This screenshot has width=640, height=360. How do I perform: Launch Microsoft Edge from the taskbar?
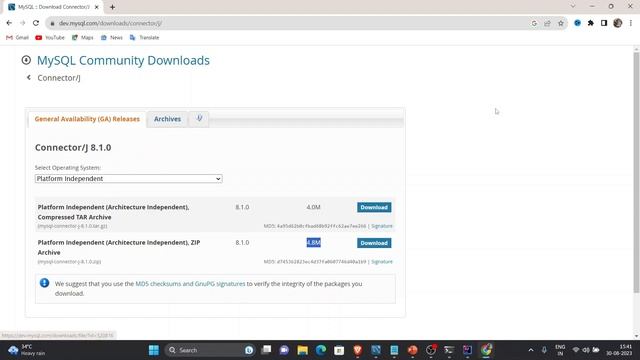click(321, 350)
